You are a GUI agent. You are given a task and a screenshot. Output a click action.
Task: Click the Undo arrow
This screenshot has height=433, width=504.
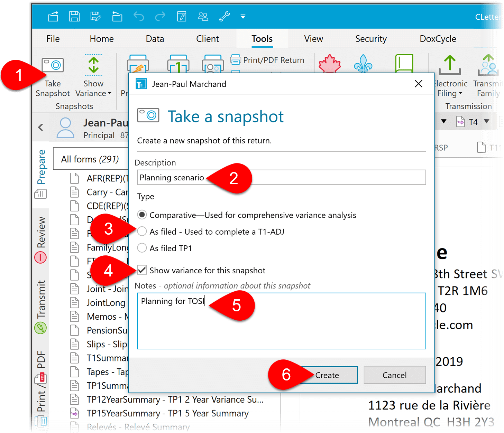[x=139, y=16]
